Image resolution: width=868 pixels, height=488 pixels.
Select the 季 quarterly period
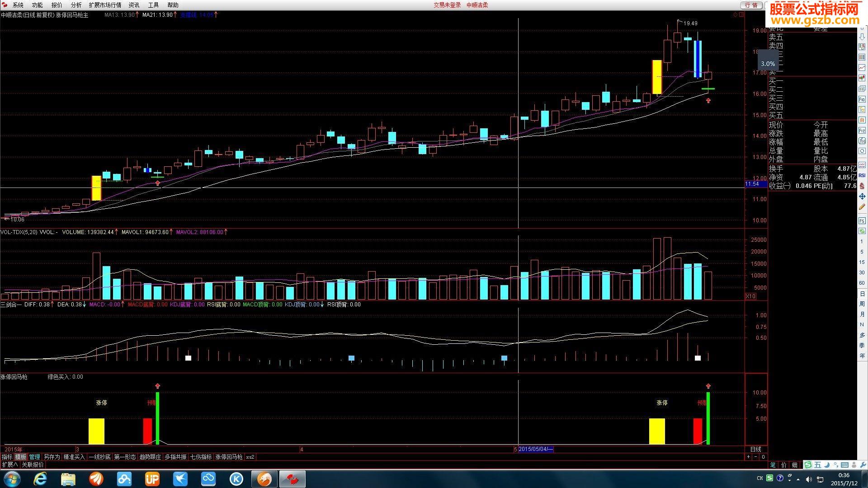click(x=862, y=345)
